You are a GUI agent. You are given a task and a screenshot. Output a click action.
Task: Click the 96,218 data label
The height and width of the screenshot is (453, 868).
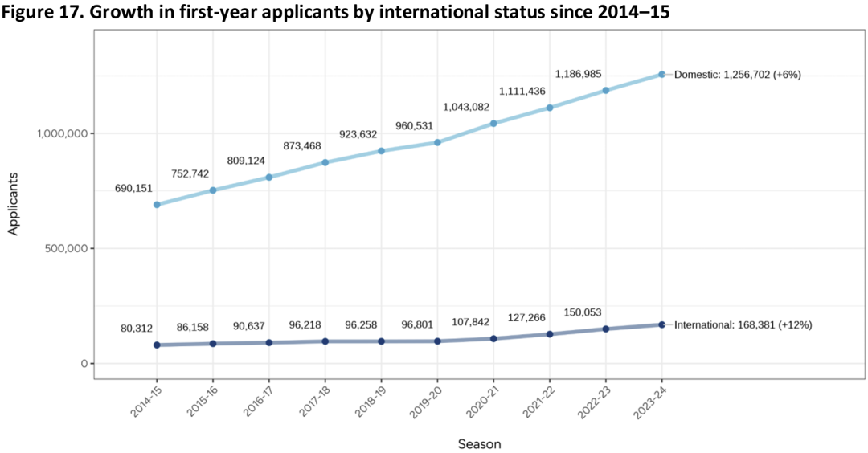coord(305,325)
